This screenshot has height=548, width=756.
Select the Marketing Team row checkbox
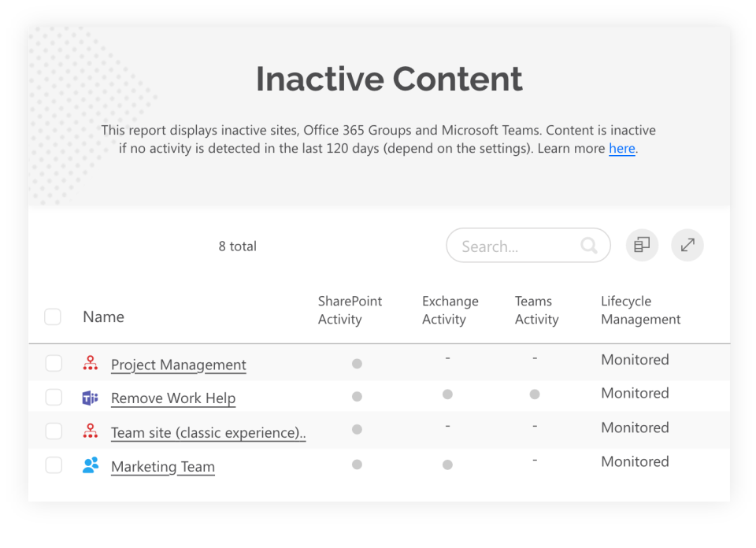click(x=53, y=465)
